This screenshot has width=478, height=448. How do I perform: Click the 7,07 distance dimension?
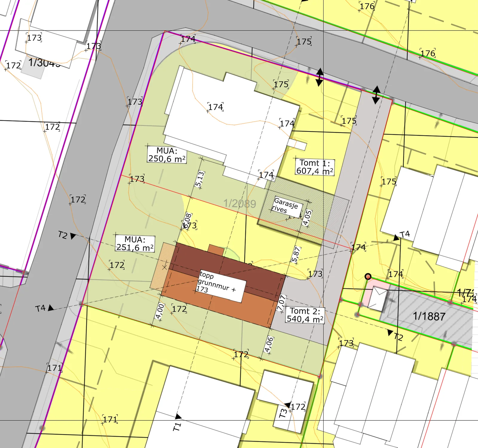coord(281,303)
